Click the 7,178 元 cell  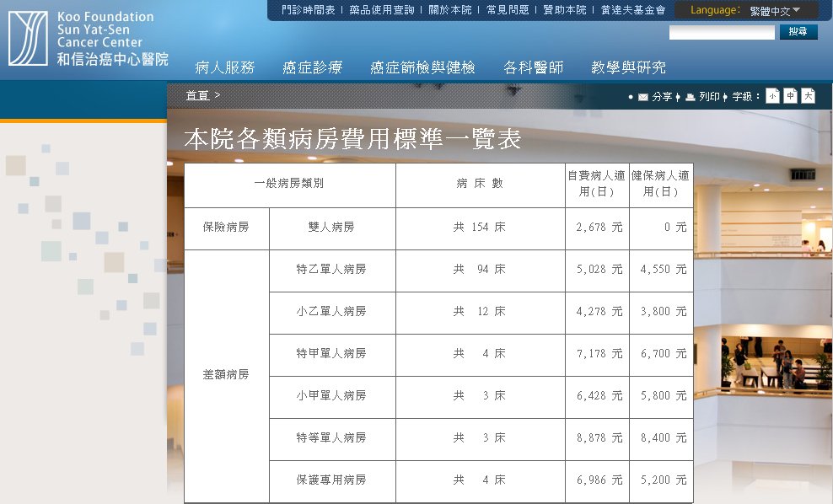click(597, 356)
